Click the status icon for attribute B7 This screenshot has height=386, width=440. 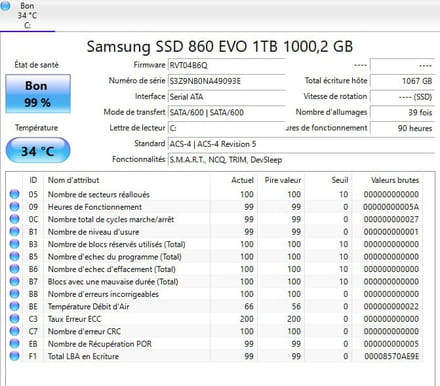(14, 281)
